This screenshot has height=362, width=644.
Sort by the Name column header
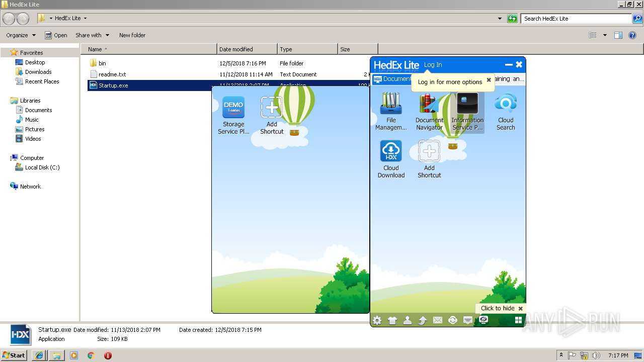[149, 49]
